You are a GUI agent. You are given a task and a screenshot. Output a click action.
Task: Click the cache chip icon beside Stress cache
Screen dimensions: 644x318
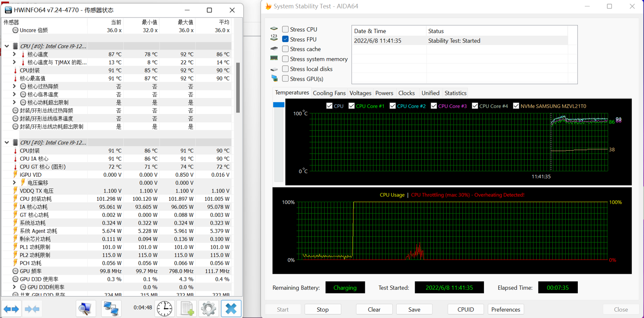tap(274, 49)
